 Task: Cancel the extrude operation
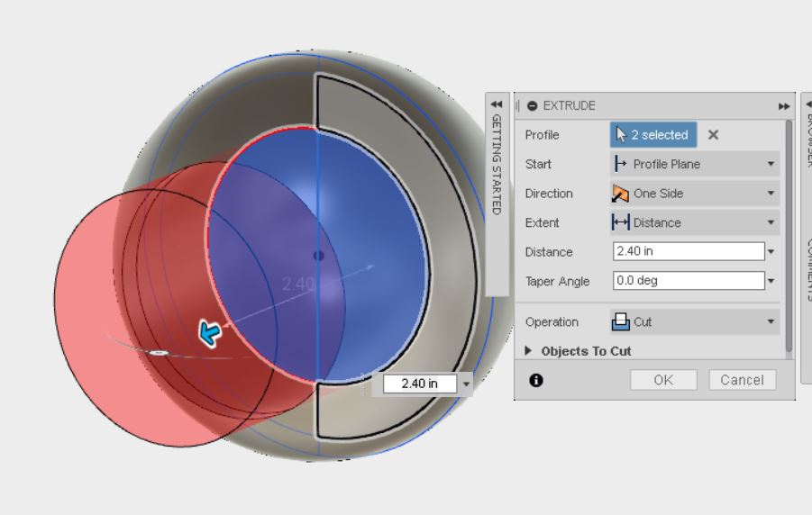[742, 380]
